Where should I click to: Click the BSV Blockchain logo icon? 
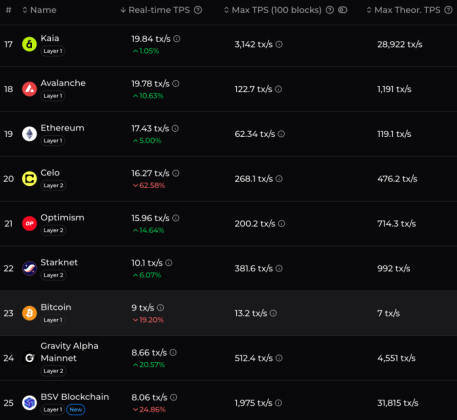tap(29, 403)
